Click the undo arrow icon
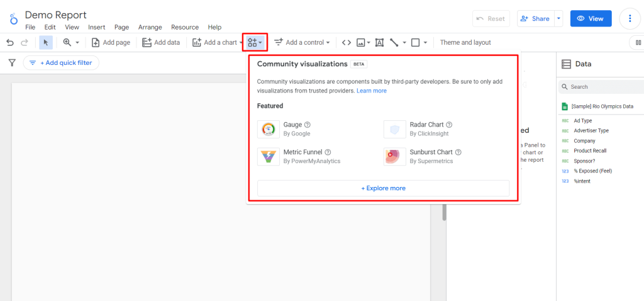The width and height of the screenshot is (644, 301). click(10, 42)
